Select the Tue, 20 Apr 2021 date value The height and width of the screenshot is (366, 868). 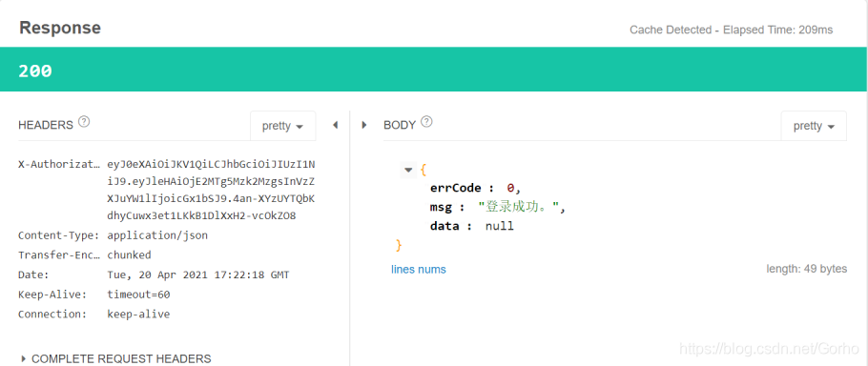198,274
